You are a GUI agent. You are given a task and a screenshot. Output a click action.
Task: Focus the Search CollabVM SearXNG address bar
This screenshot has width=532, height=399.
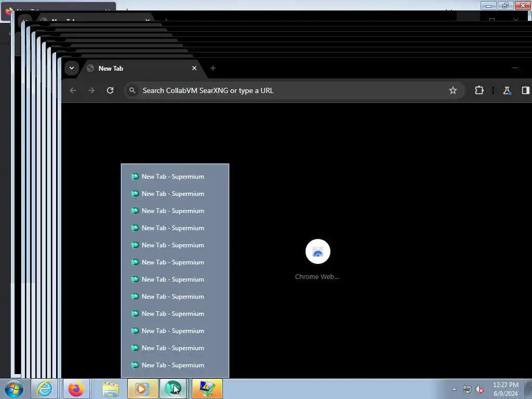click(294, 90)
